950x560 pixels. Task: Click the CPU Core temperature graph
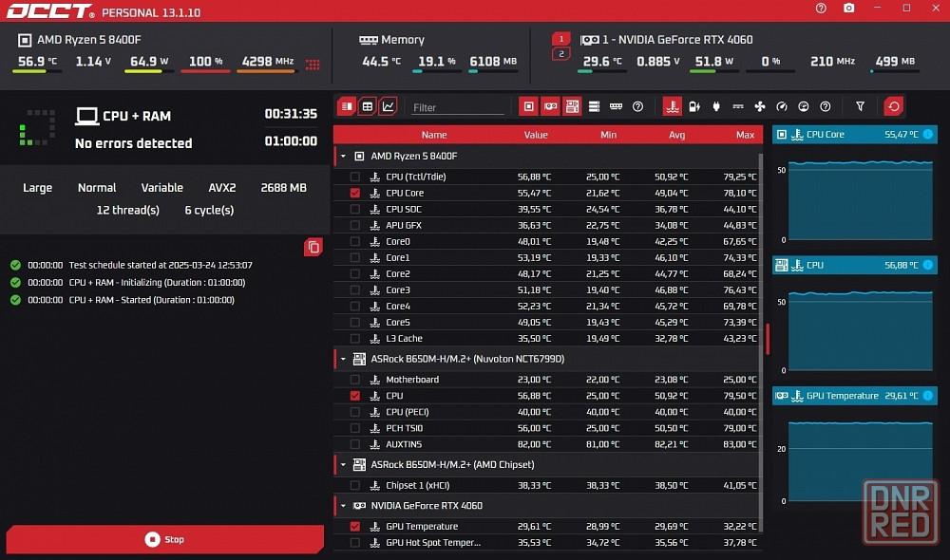(860, 199)
